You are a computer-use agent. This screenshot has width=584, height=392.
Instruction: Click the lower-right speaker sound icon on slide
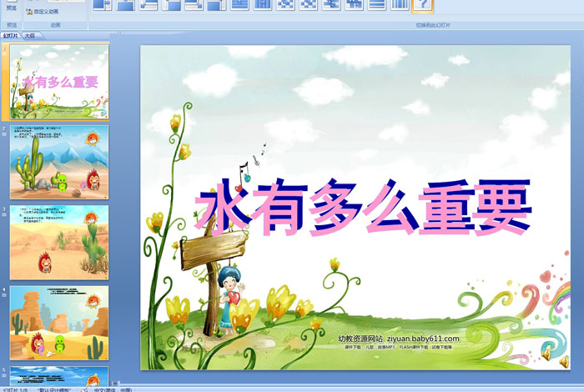[564, 361]
